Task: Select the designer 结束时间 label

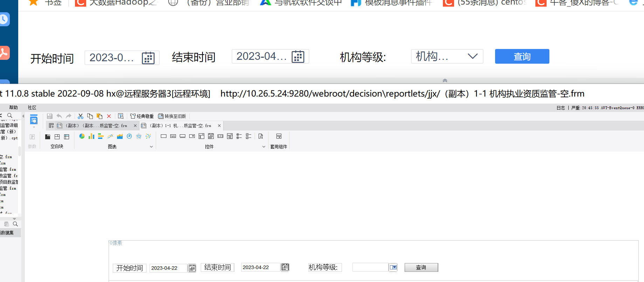Action: (218, 267)
